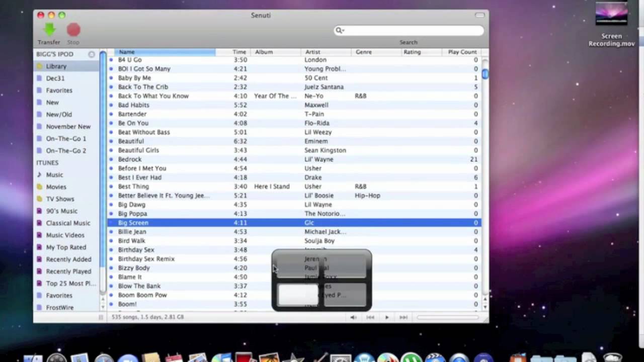644x362 pixels.
Task: Skip to the next track
Action: 403,317
